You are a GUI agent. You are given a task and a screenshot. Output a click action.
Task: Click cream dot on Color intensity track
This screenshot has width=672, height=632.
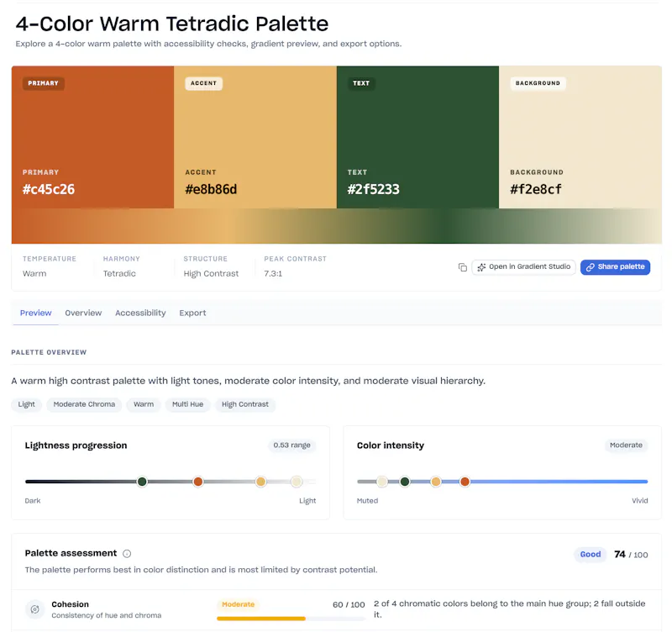coord(382,482)
